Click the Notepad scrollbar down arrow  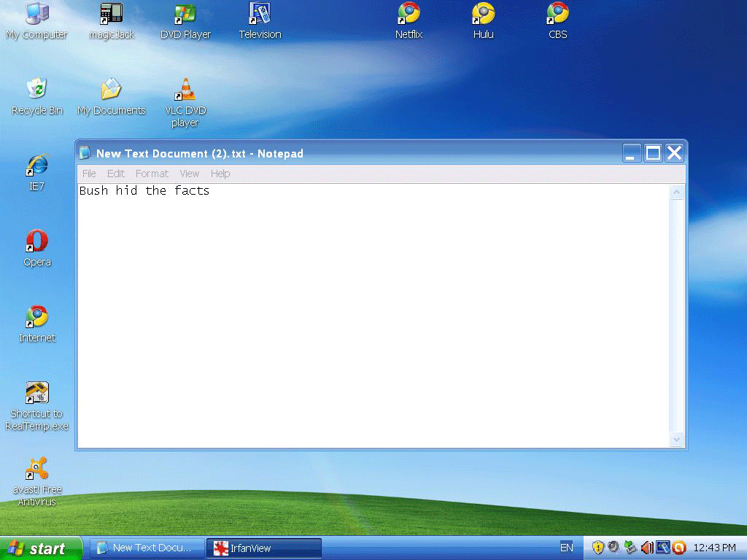point(676,439)
